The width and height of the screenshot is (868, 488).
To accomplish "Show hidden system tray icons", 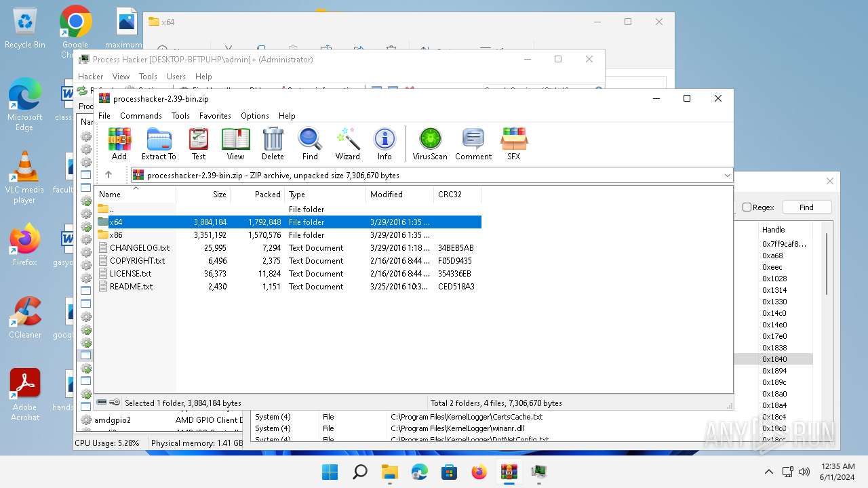I will click(x=768, y=472).
